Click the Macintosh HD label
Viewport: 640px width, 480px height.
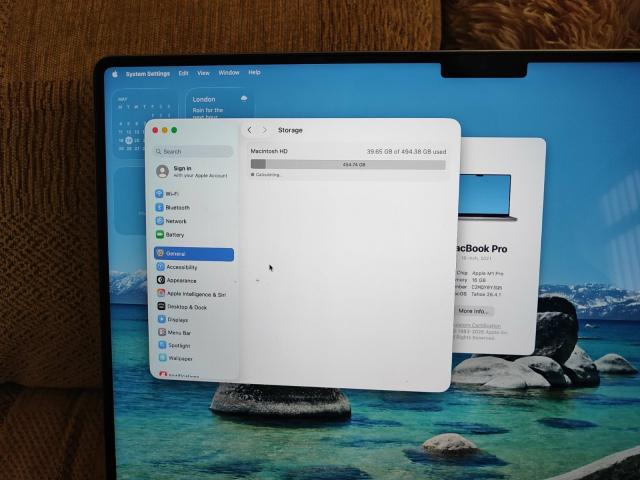coord(269,151)
